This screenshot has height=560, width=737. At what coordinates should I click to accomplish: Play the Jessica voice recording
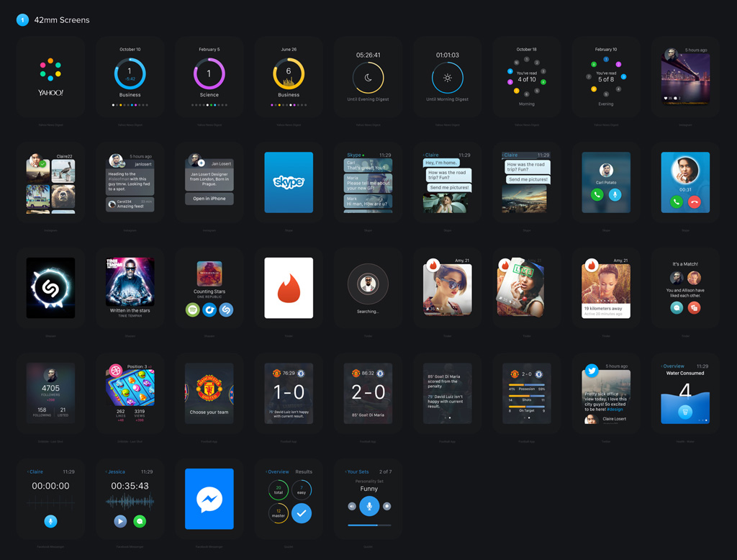[120, 521]
